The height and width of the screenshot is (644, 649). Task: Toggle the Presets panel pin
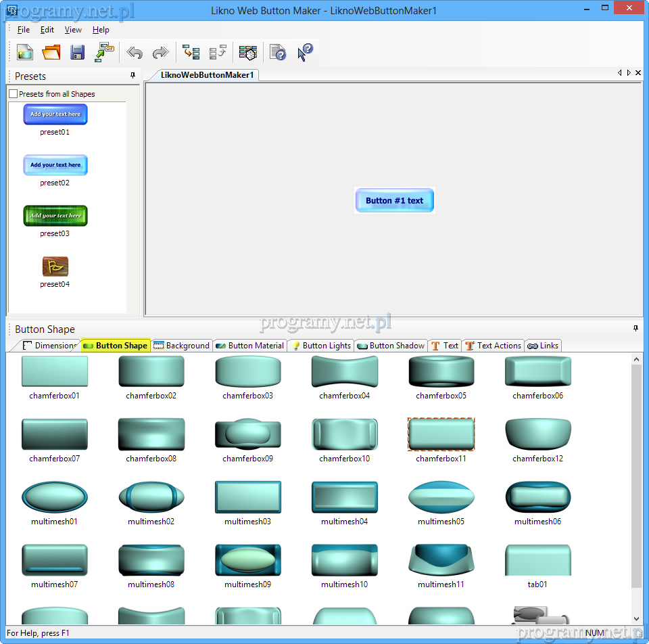click(x=133, y=76)
